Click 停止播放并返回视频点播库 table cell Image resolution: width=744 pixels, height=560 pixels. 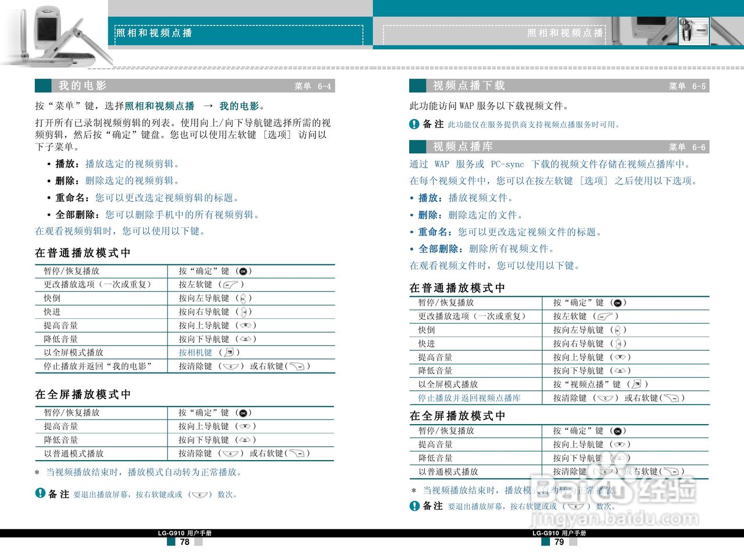469,398
